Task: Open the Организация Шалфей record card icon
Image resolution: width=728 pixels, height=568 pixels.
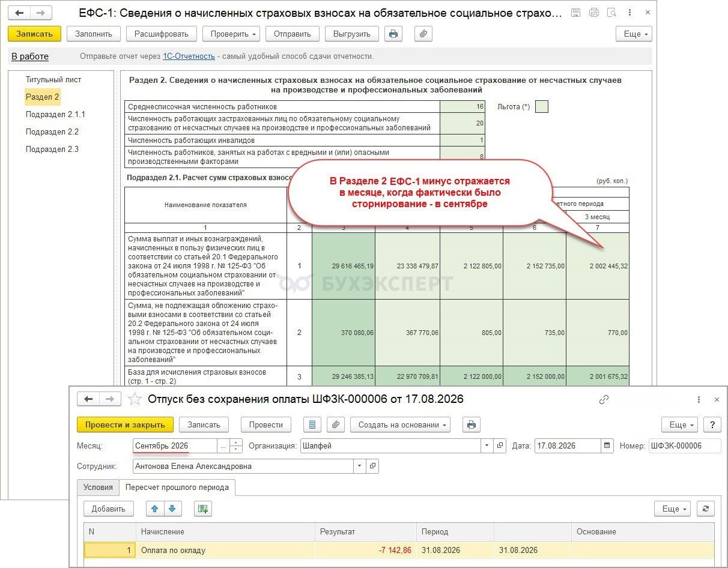Action: click(500, 446)
